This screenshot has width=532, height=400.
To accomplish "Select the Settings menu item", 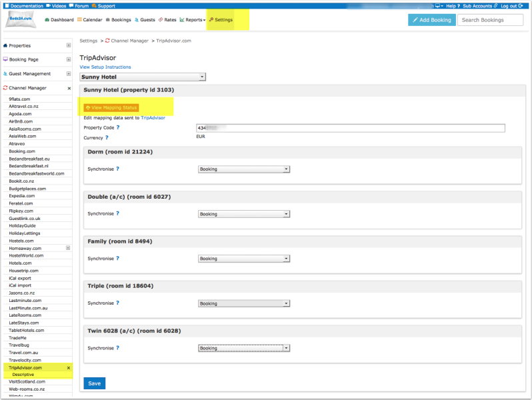I will pos(221,20).
